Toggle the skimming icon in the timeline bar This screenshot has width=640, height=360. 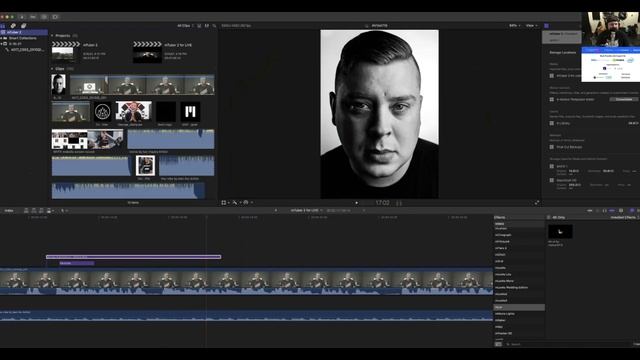[x=590, y=211]
